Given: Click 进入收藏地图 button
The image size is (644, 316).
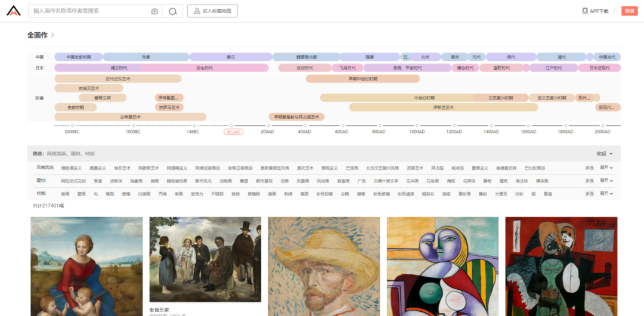Looking at the screenshot, I should (212, 11).
